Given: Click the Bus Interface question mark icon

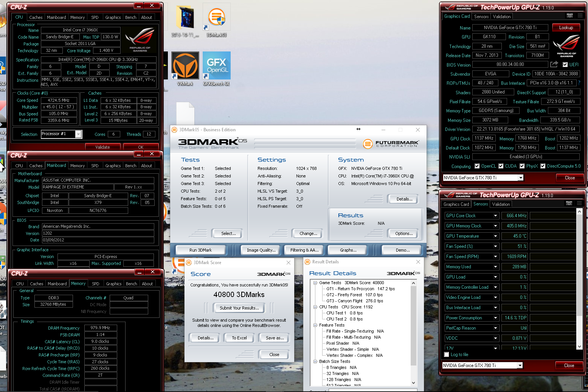Looking at the screenshot, I should pyautogui.click(x=579, y=83).
